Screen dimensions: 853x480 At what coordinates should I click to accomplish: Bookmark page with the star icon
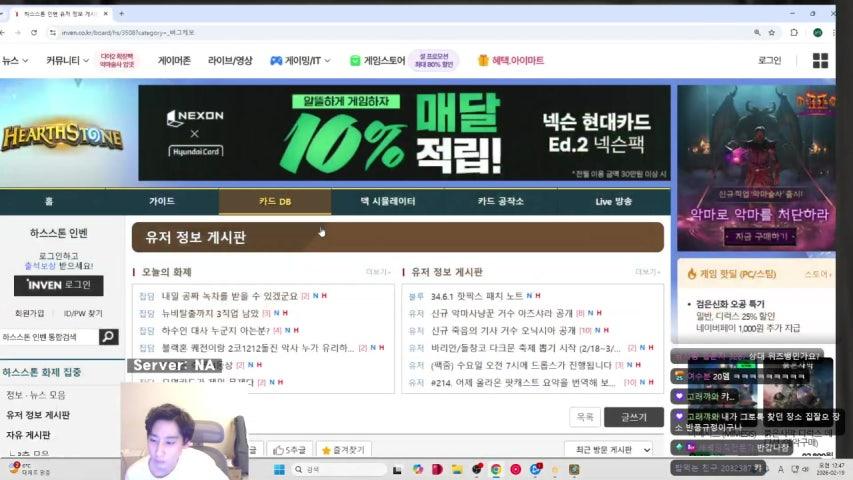[x=771, y=33]
